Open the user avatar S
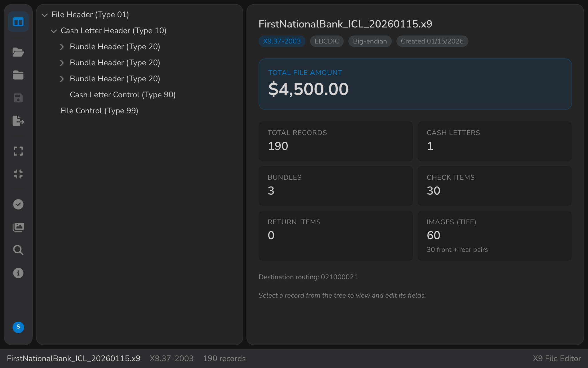The height and width of the screenshot is (368, 588). click(x=18, y=327)
